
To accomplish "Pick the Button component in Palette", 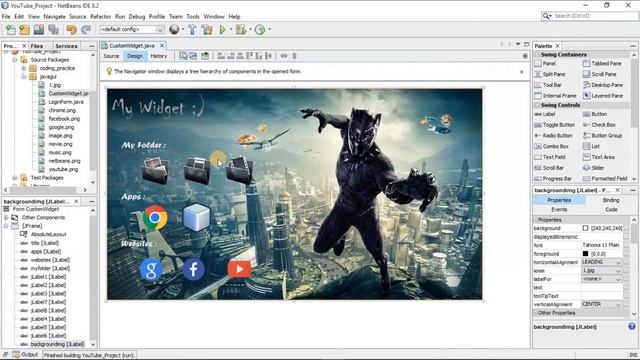I will tap(595, 114).
